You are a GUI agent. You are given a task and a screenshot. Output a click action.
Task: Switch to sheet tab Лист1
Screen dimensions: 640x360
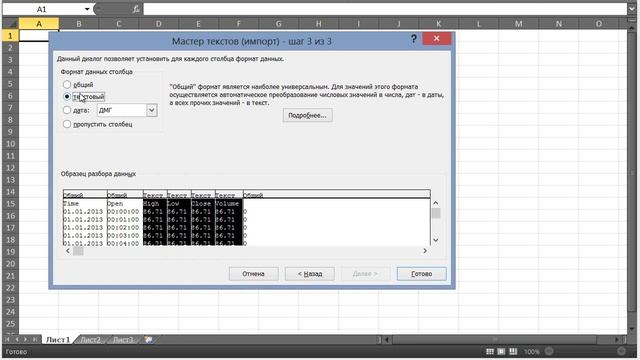tap(58, 340)
